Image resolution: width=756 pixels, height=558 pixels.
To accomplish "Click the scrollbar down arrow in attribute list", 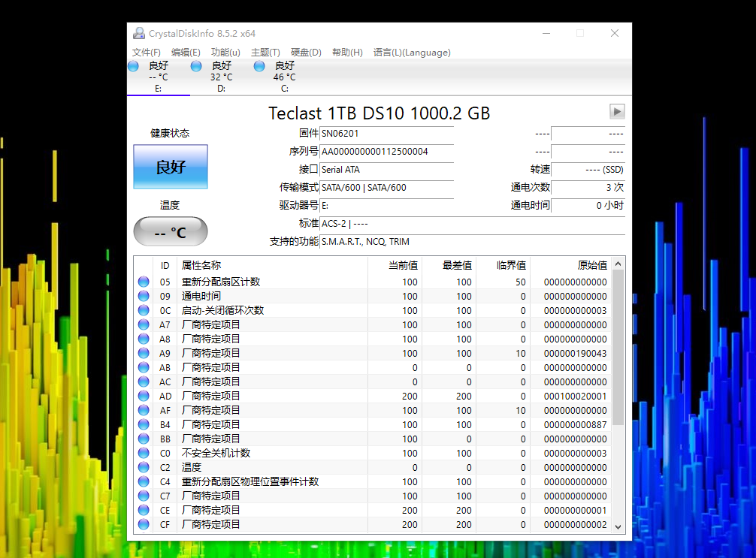I will pyautogui.click(x=618, y=527).
